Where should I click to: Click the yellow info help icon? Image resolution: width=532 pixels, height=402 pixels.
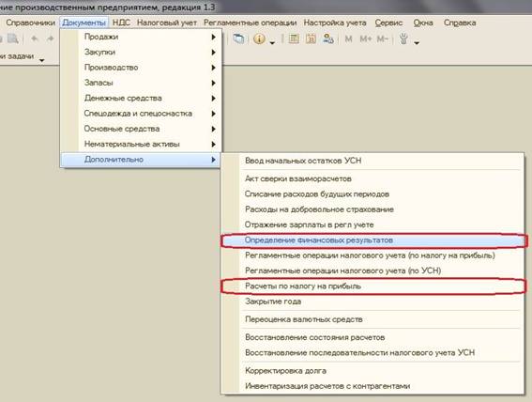(x=259, y=39)
